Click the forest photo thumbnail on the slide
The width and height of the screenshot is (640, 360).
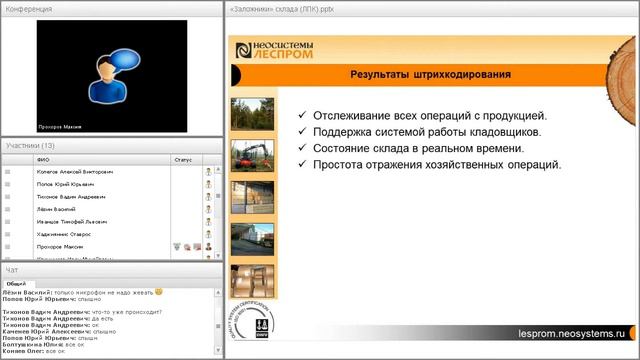pyautogui.click(x=252, y=114)
